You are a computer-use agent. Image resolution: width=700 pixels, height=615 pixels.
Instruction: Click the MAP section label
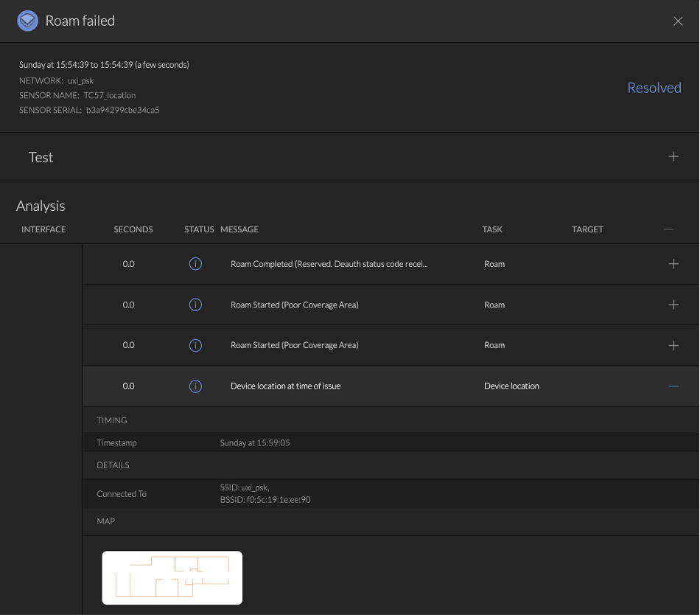tap(106, 521)
